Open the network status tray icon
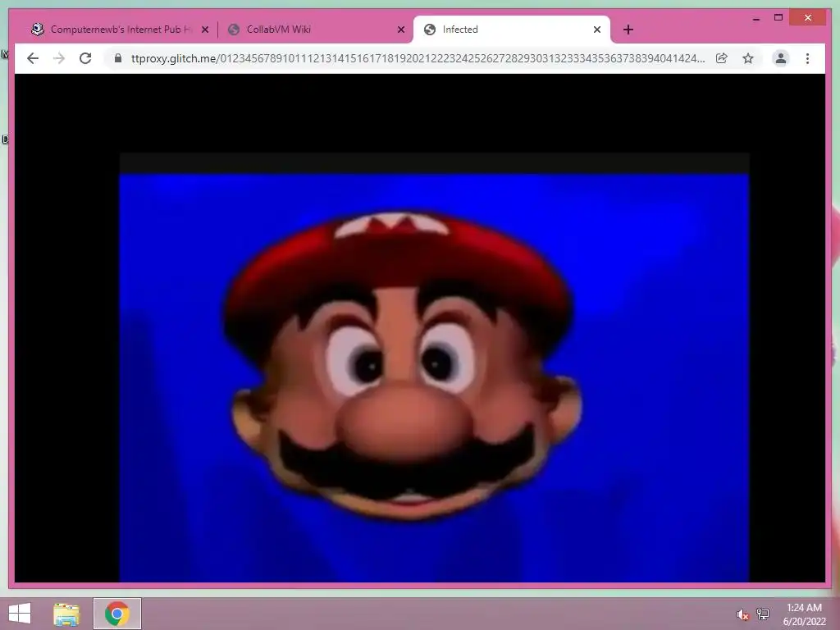 coord(763,614)
